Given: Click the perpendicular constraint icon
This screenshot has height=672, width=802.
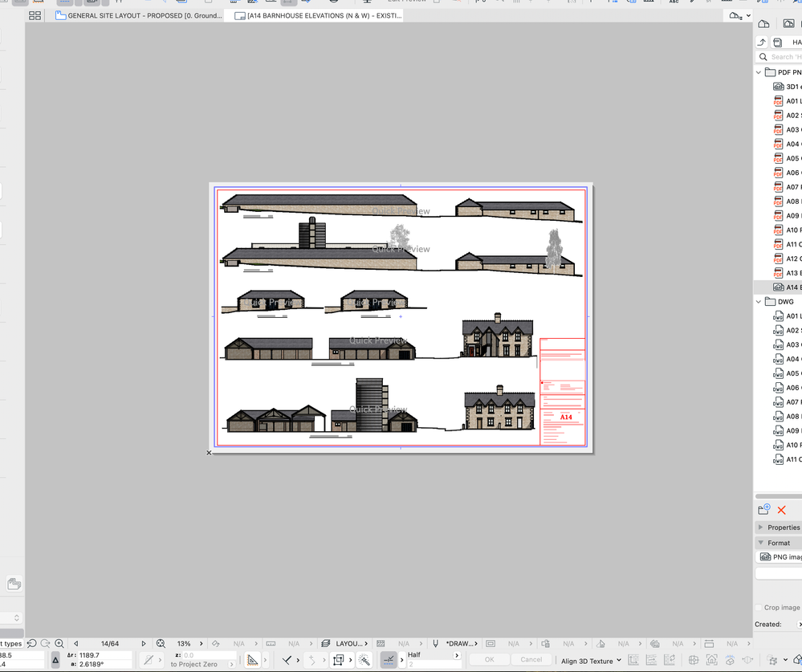Looking at the screenshot, I should tap(287, 660).
